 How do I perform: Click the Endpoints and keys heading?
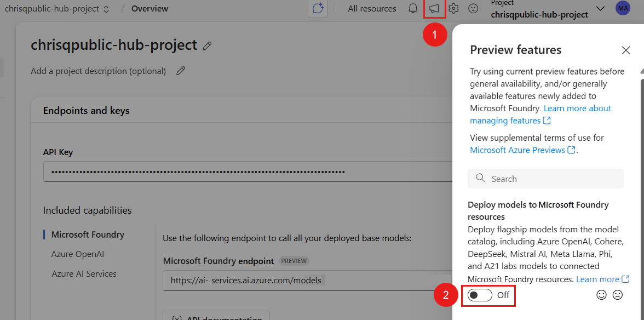(87, 111)
